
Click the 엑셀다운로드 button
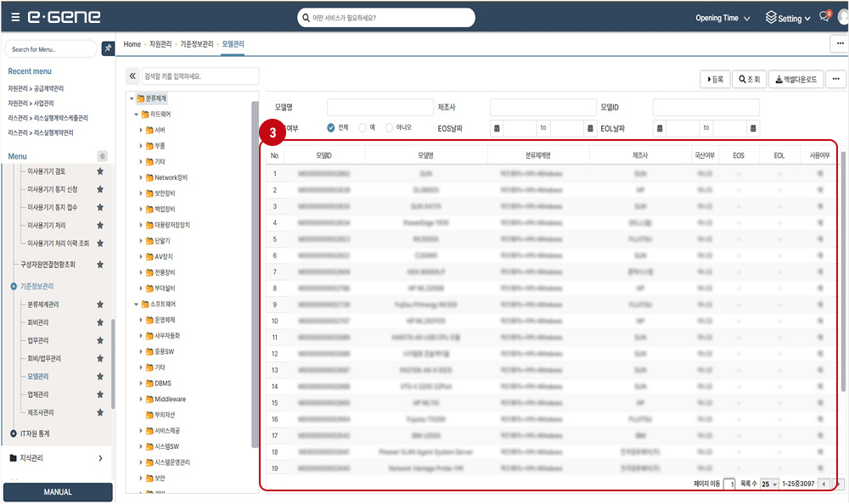(795, 79)
